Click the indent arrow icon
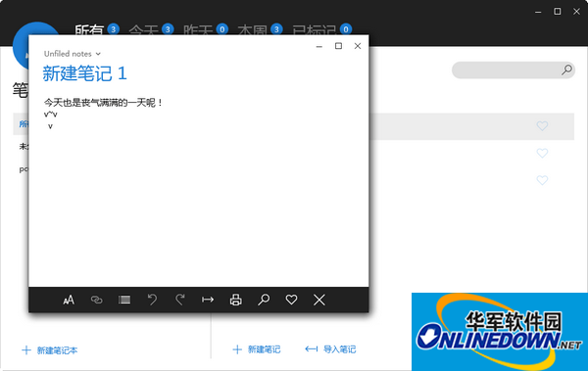 (208, 300)
